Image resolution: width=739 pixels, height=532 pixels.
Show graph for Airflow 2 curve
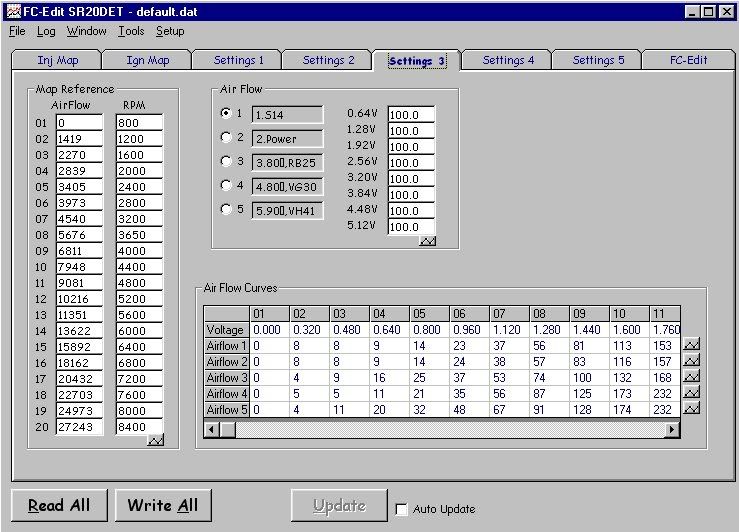click(x=691, y=360)
